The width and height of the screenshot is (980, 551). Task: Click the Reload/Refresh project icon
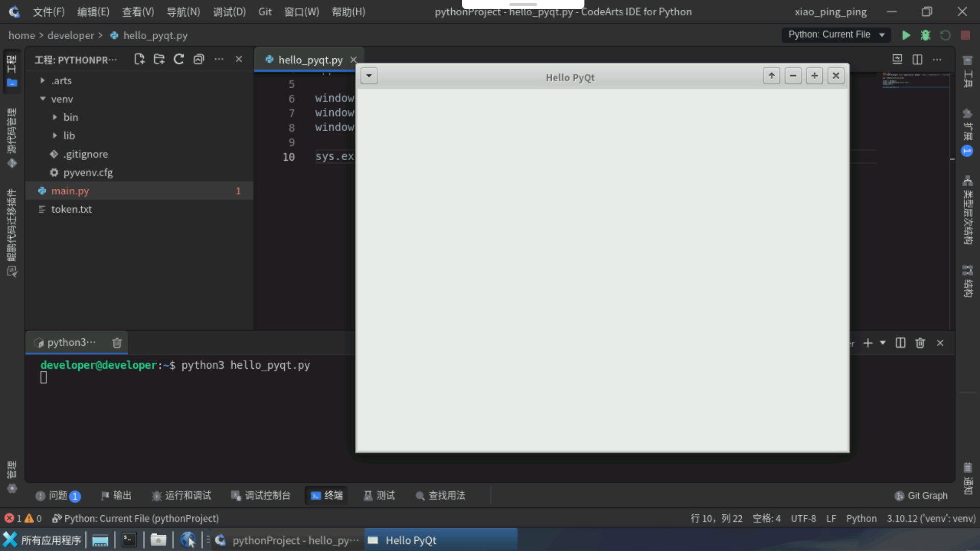[179, 59]
